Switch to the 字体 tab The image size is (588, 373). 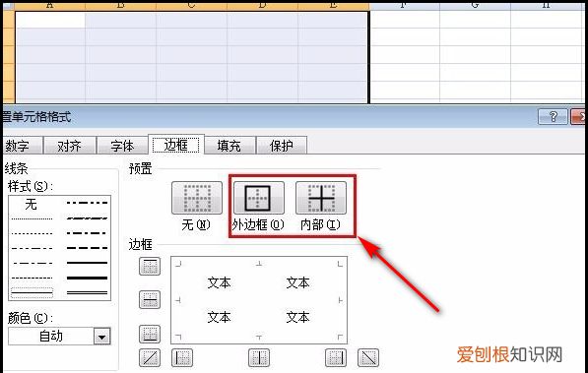pyautogui.click(x=122, y=146)
